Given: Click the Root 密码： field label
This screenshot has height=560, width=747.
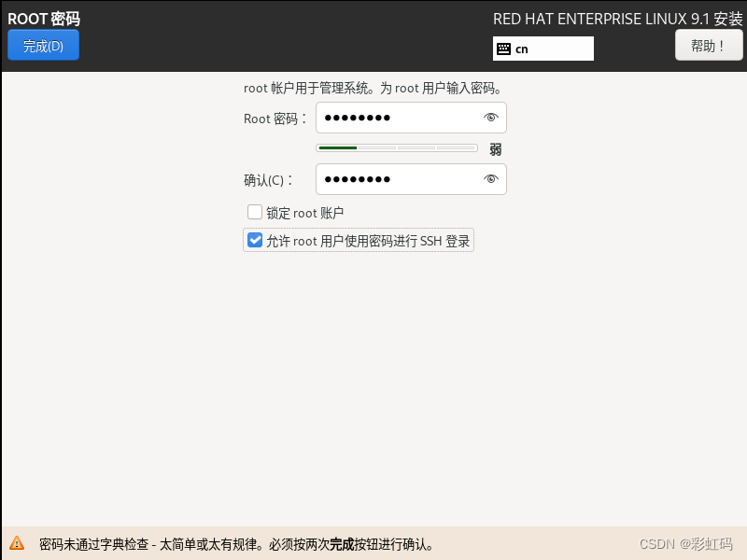Looking at the screenshot, I should pos(275,119).
